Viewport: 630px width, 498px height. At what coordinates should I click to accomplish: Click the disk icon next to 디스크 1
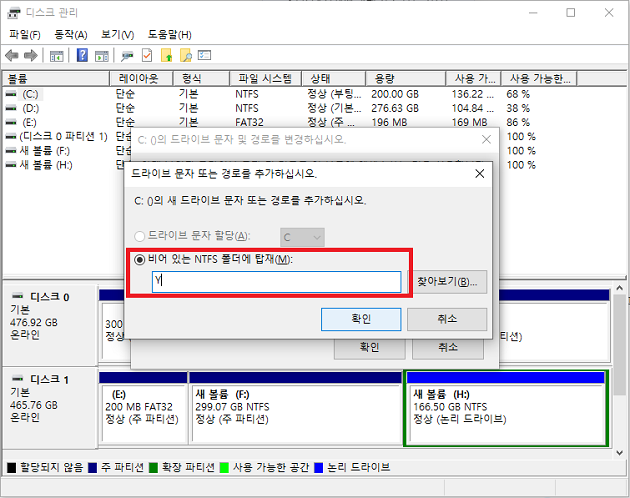[x=18, y=378]
